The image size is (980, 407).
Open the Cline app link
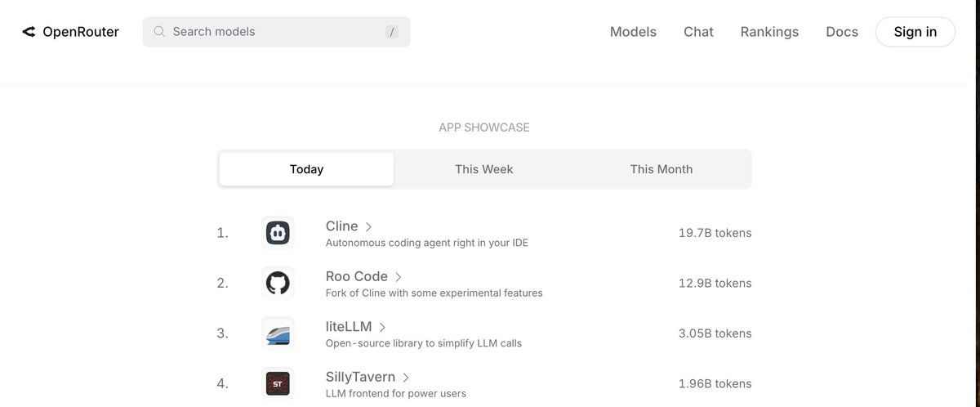click(x=341, y=226)
